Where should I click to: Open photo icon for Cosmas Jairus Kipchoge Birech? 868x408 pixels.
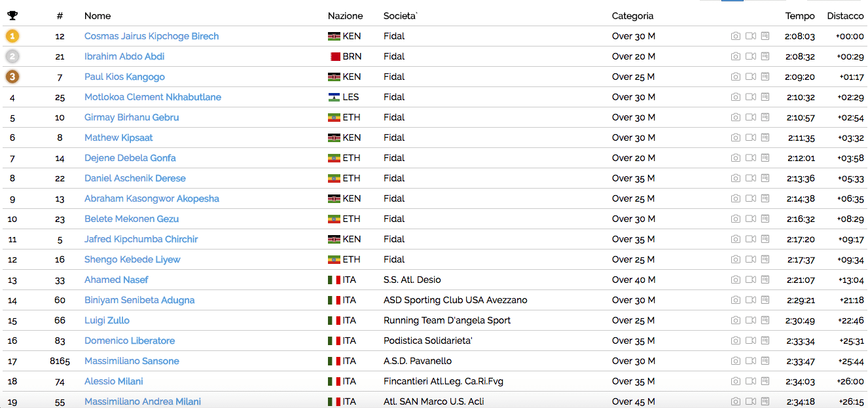pyautogui.click(x=736, y=37)
